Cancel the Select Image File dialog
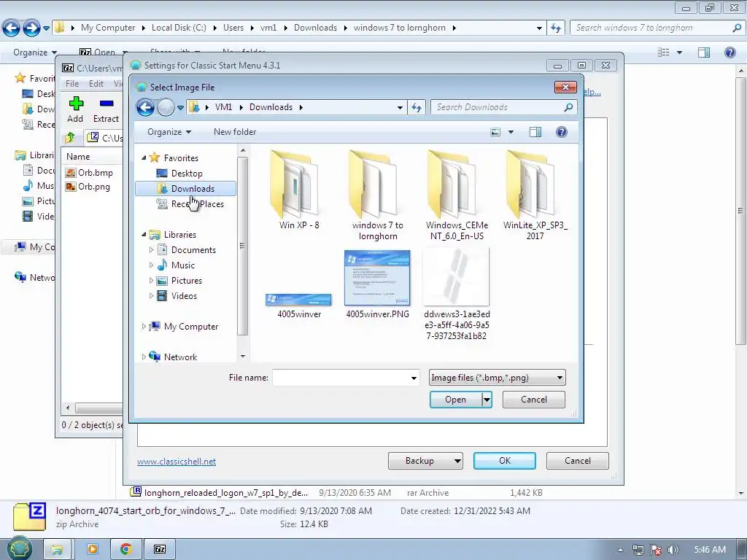The width and height of the screenshot is (747, 560). tap(533, 400)
